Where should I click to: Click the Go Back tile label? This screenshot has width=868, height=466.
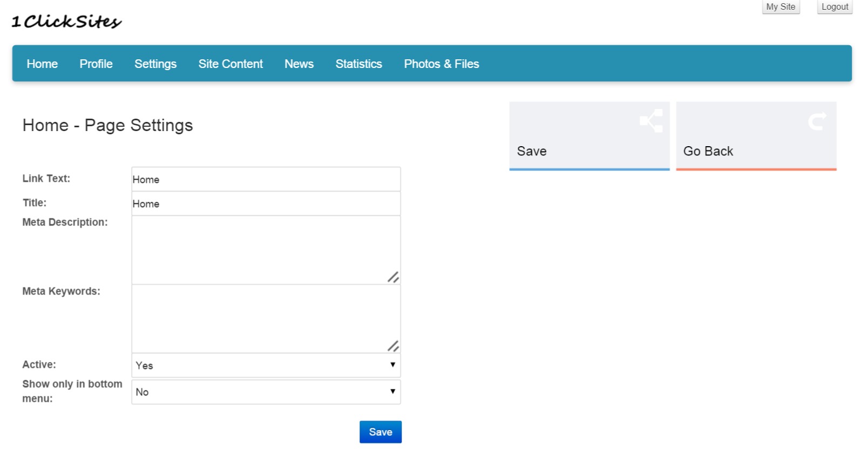click(708, 151)
